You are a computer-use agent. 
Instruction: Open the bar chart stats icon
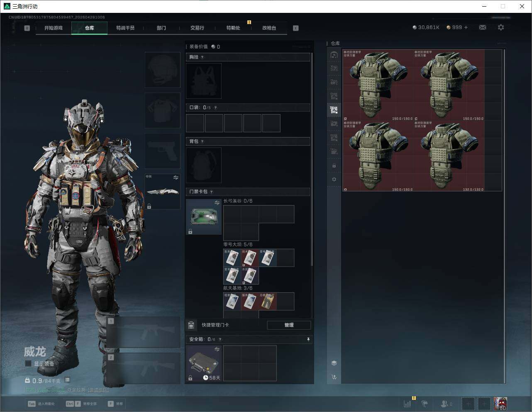coord(408,404)
